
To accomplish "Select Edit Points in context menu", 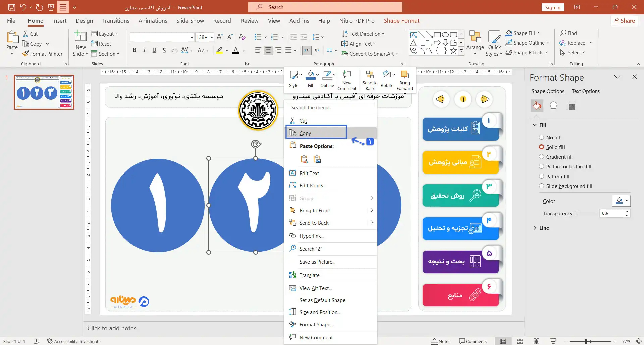I will pyautogui.click(x=330, y=185).
